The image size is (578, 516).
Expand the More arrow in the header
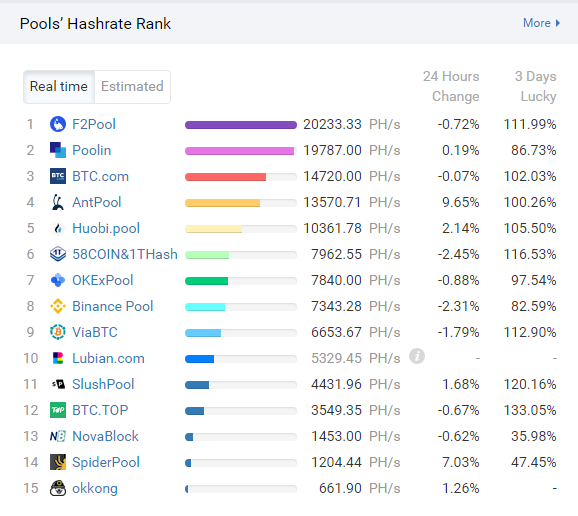pos(542,23)
